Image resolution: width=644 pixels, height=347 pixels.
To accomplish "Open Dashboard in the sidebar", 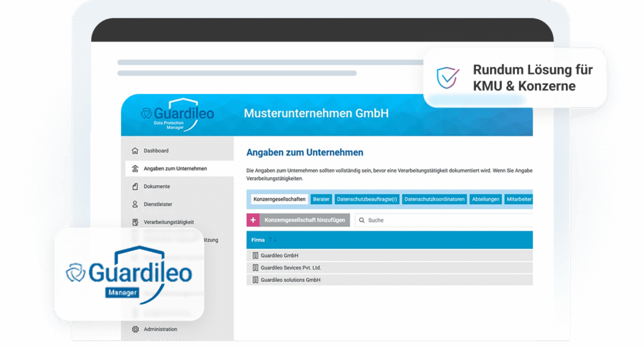I will [156, 151].
